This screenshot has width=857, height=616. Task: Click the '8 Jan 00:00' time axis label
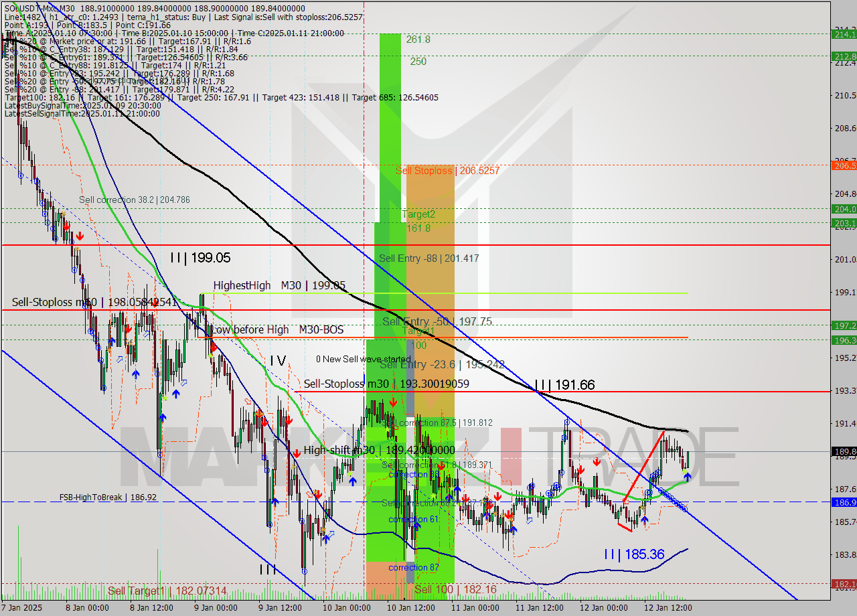87,608
